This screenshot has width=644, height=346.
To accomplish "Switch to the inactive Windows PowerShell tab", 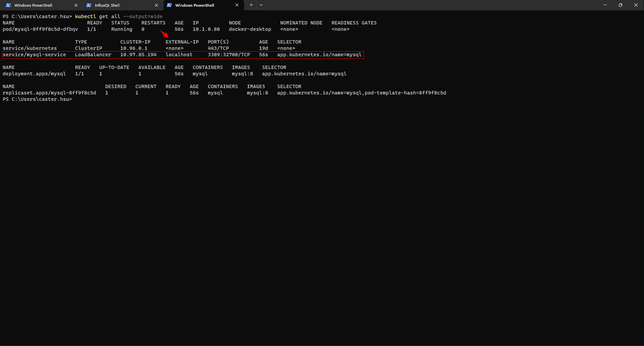I will click(33, 5).
